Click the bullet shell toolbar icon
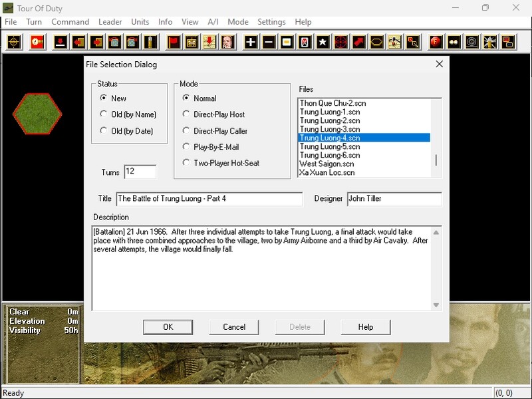532x399 pixels. (150, 43)
